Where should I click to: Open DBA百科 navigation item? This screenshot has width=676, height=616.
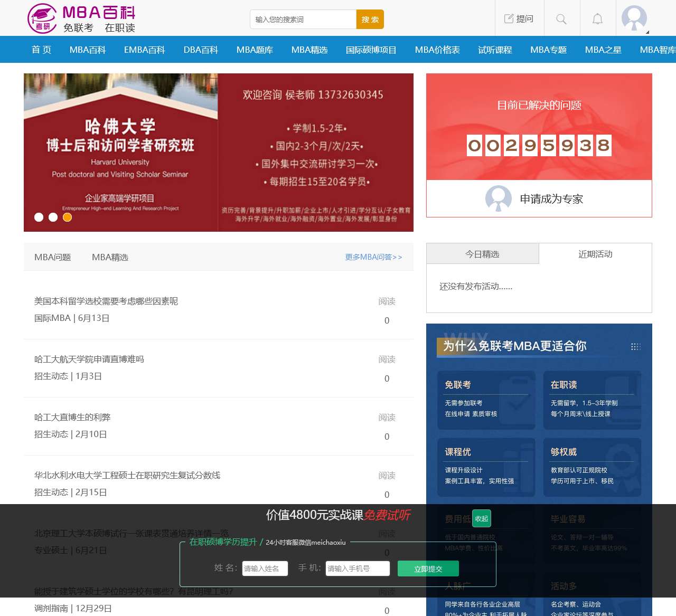click(201, 50)
